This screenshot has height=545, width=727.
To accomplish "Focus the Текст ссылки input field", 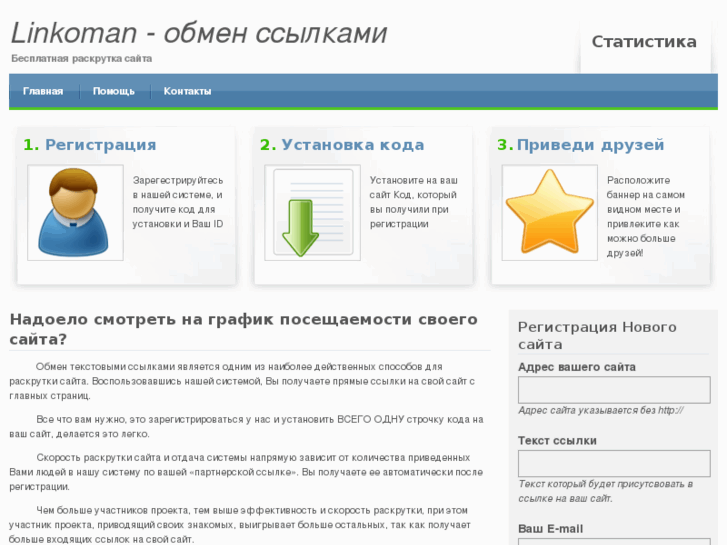I will (x=614, y=463).
